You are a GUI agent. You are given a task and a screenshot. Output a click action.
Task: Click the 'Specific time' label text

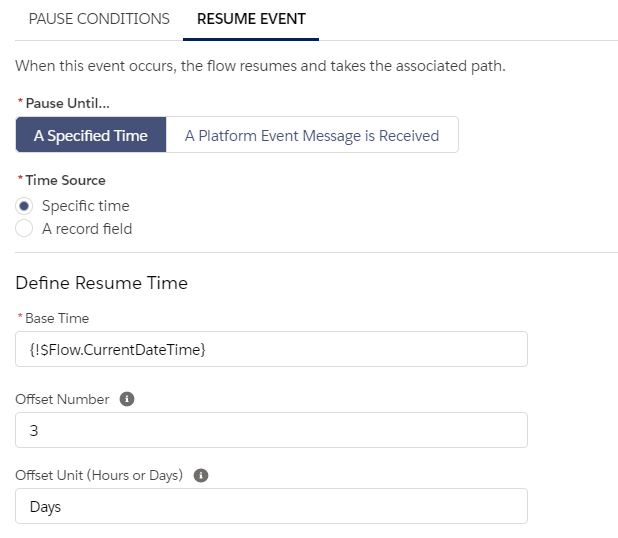click(x=85, y=206)
